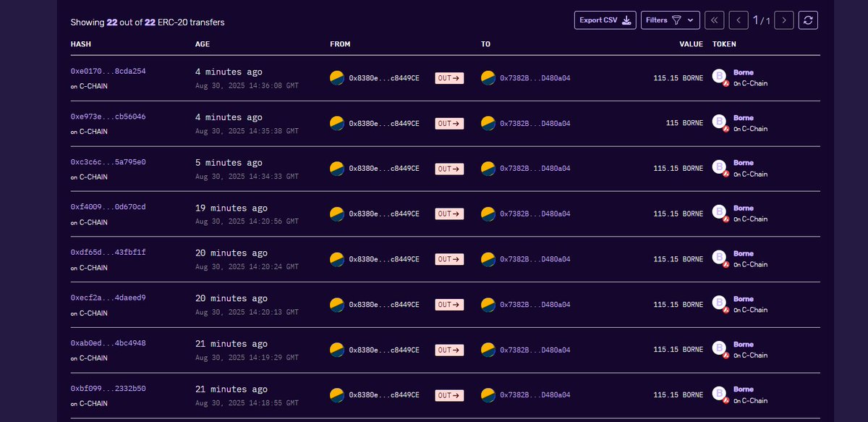868x422 pixels.
Task: Click the download icon in Export CSV
Action: click(626, 20)
